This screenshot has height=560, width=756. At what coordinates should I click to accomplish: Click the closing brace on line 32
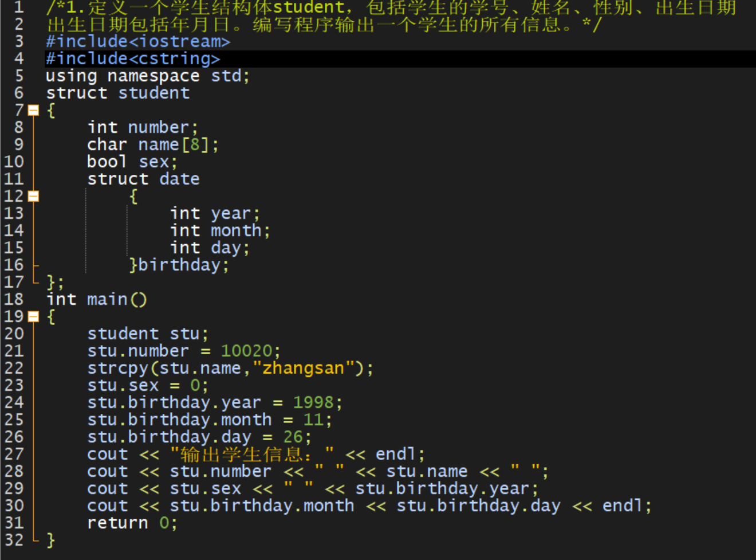click(x=50, y=540)
